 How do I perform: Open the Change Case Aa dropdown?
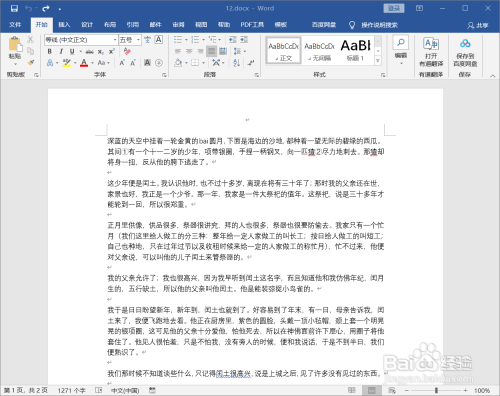104,62
